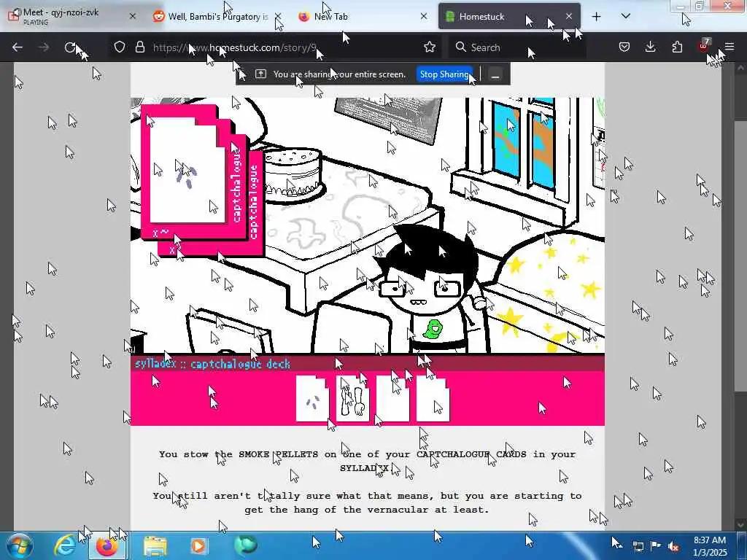The image size is (747, 560).
Task: Close the Homestuck tab
Action: pyautogui.click(x=569, y=16)
